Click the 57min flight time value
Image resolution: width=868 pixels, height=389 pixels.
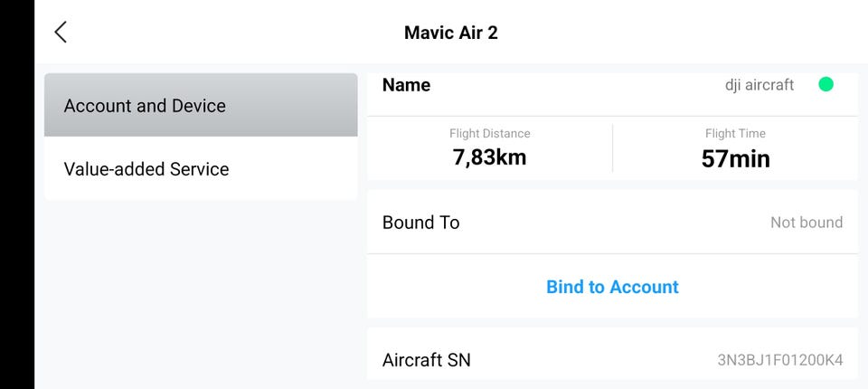pos(735,159)
